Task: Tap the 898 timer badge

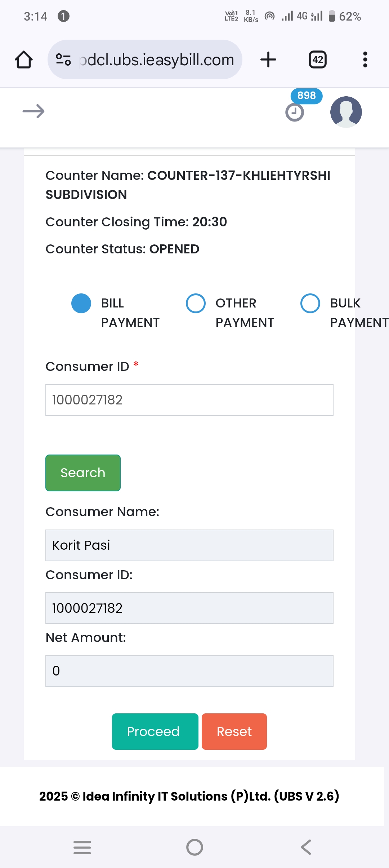Action: point(307,96)
